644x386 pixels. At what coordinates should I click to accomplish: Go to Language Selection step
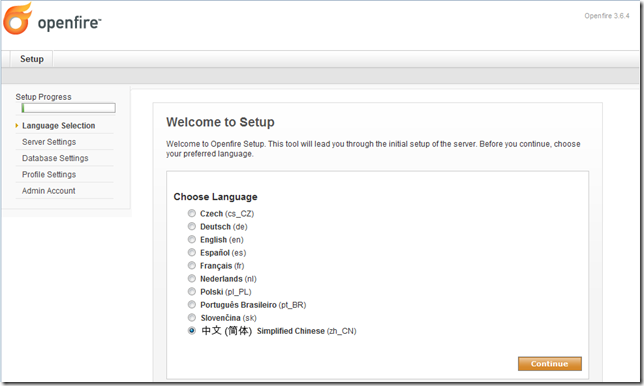click(x=58, y=126)
